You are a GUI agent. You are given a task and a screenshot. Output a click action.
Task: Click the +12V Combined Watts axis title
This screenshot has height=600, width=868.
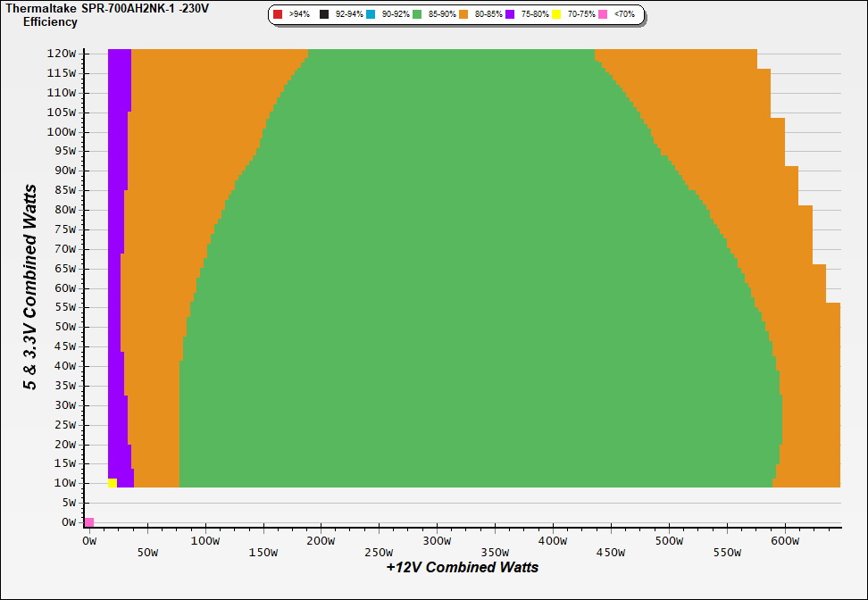(463, 567)
